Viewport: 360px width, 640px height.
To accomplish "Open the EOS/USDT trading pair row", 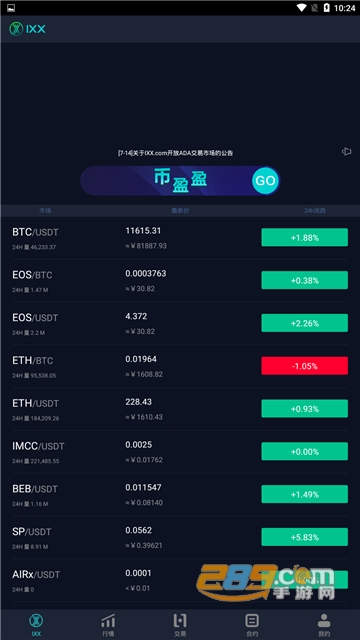I will tap(180, 323).
